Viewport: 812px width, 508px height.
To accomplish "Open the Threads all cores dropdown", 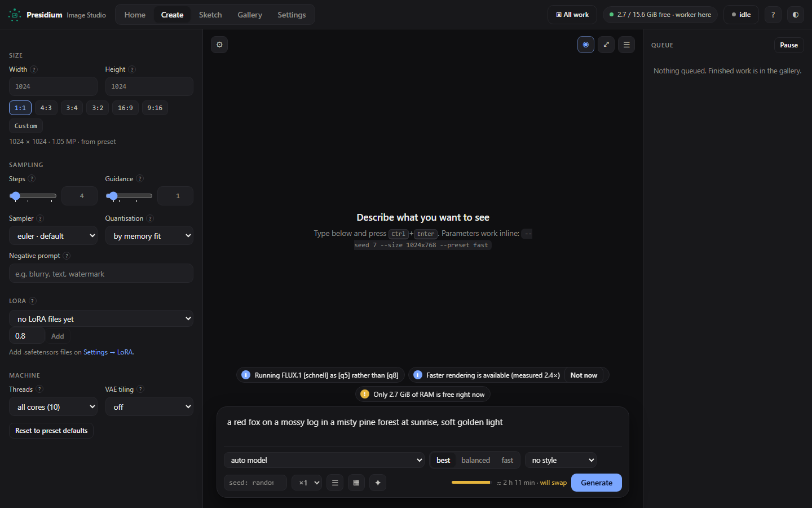I will [54, 407].
